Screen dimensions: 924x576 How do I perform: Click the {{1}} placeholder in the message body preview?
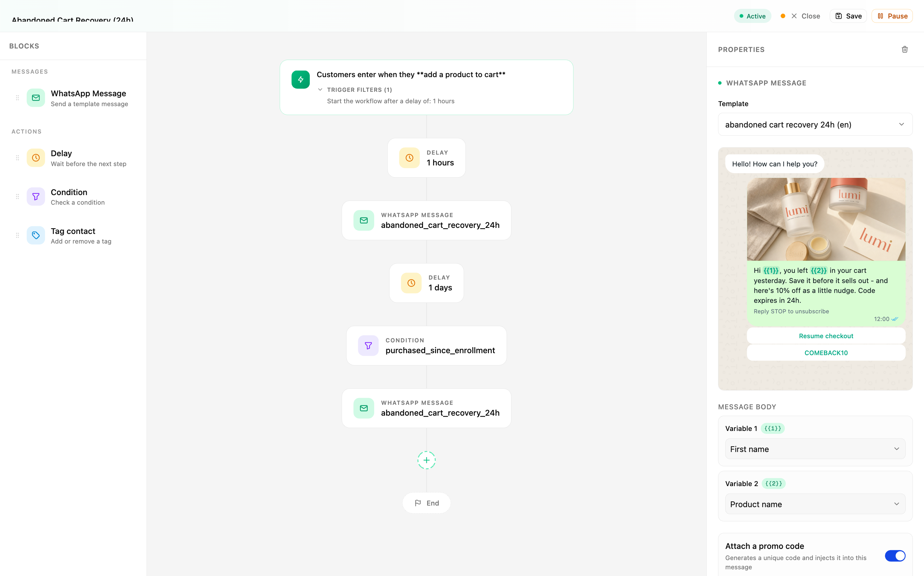pyautogui.click(x=771, y=271)
